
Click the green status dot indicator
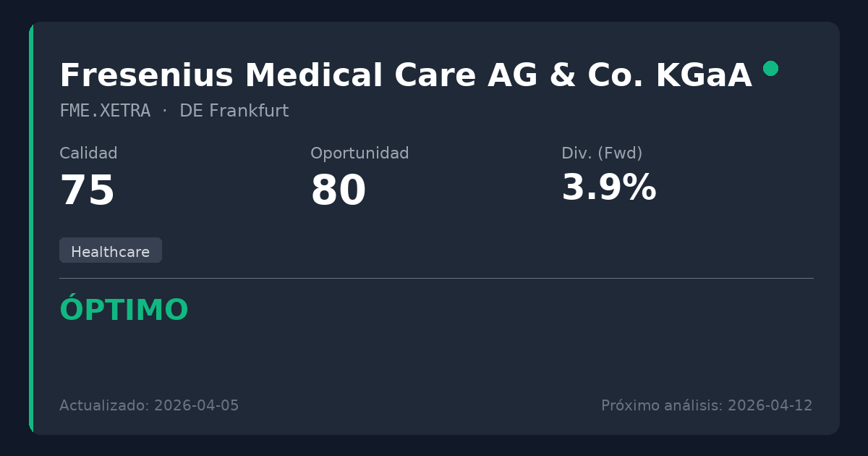tap(770, 69)
